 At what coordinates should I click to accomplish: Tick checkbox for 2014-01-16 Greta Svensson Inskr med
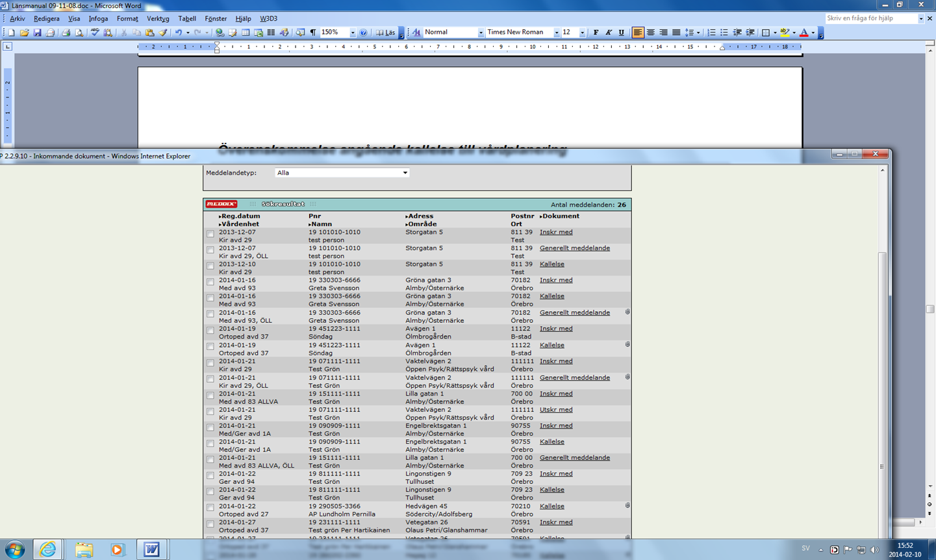(210, 283)
